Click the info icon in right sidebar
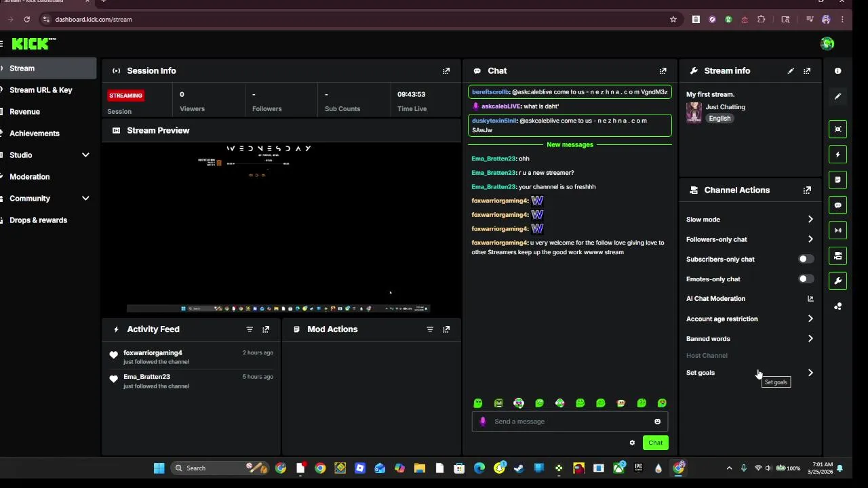This screenshot has width=868, height=488. [x=838, y=70]
